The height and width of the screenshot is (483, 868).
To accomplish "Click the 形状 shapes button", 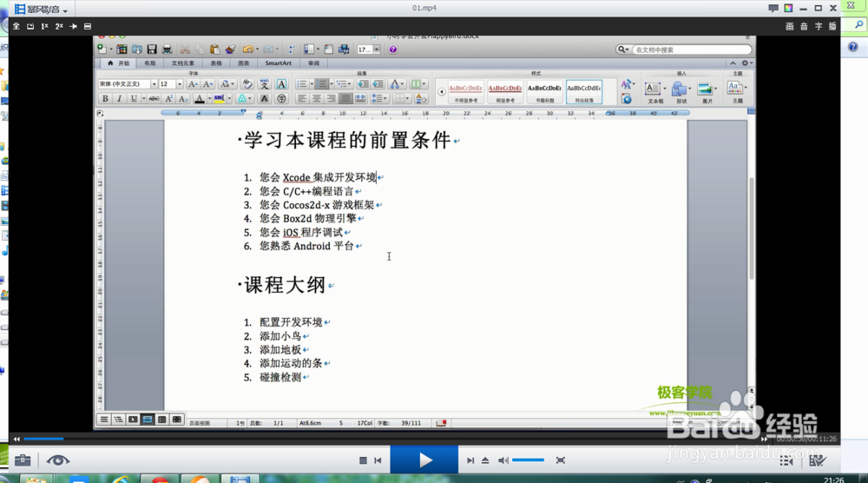I will (681, 92).
